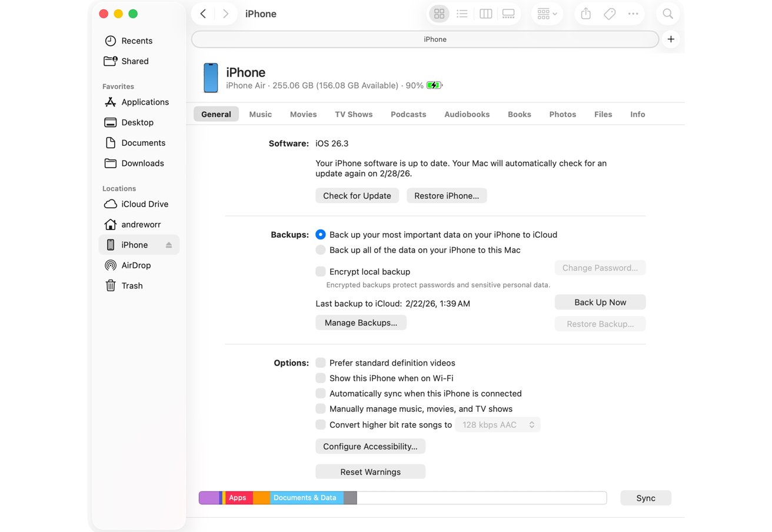This screenshot has width=772, height=532.
Task: Click the Share icon in toolbar
Action: 585,14
